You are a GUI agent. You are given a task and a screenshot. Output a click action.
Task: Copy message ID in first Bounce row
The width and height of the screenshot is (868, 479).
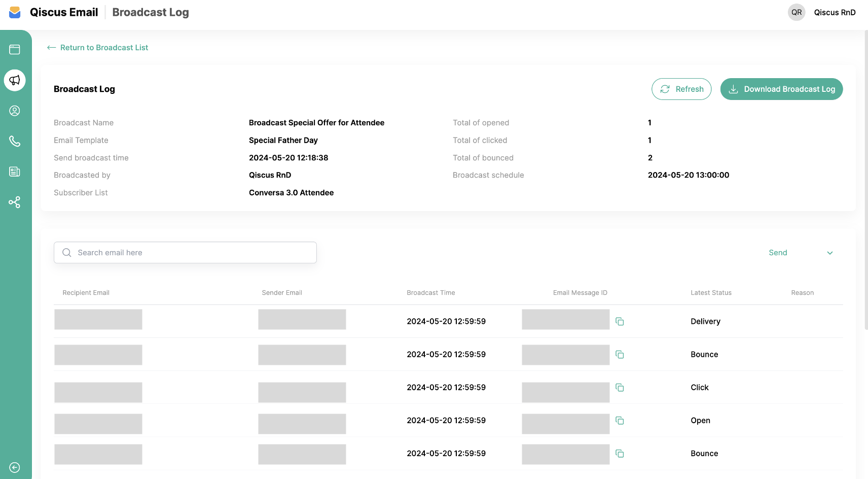(620, 355)
